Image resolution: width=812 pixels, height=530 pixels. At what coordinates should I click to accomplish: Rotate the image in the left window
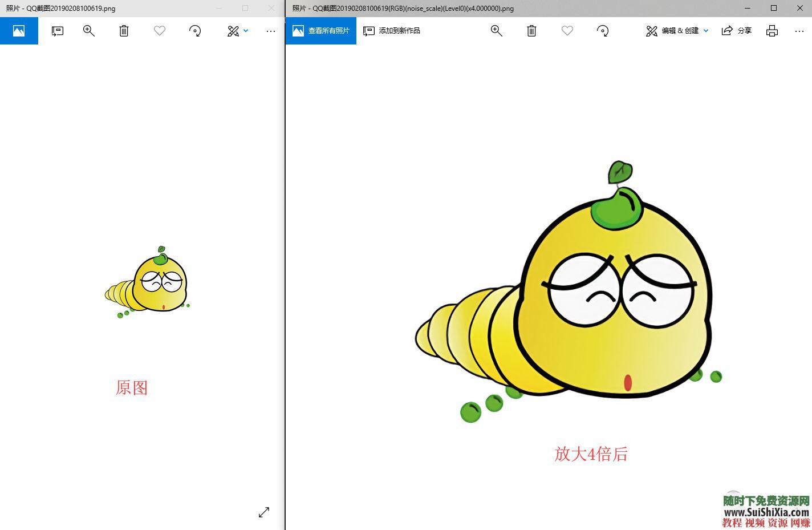tap(195, 31)
